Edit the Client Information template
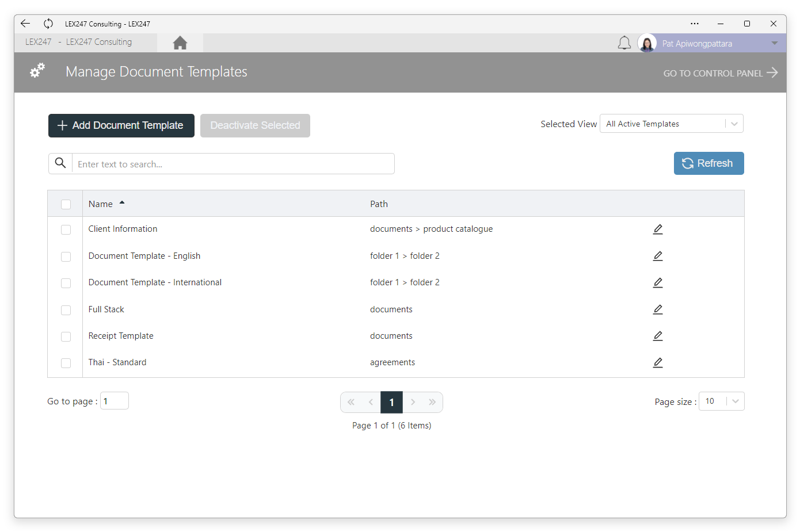Image resolution: width=800 pixels, height=532 pixels. coord(658,229)
